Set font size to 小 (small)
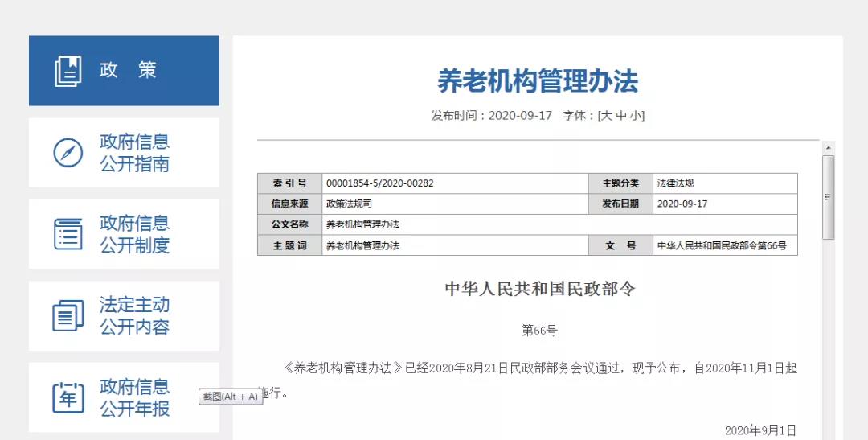Viewport: 868px width, 440px height. tap(636, 115)
